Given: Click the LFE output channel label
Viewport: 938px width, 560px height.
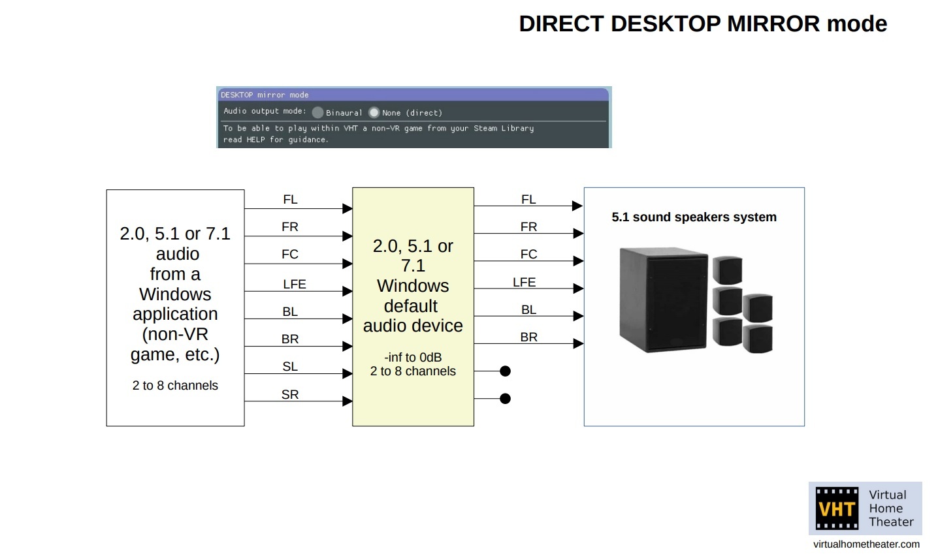Looking at the screenshot, I should coord(524,282).
